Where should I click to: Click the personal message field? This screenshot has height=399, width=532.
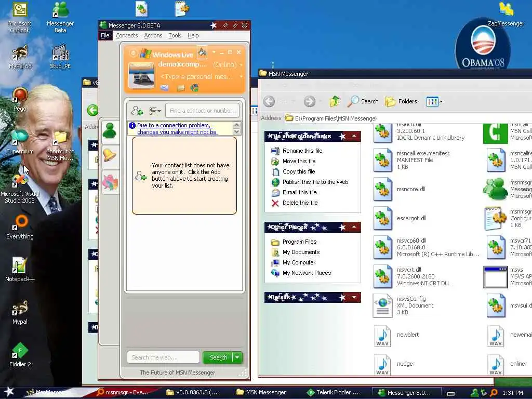(x=197, y=77)
